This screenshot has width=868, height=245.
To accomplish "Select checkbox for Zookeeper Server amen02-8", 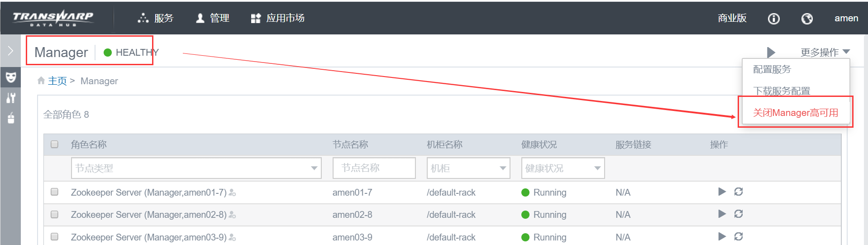I will (55, 214).
